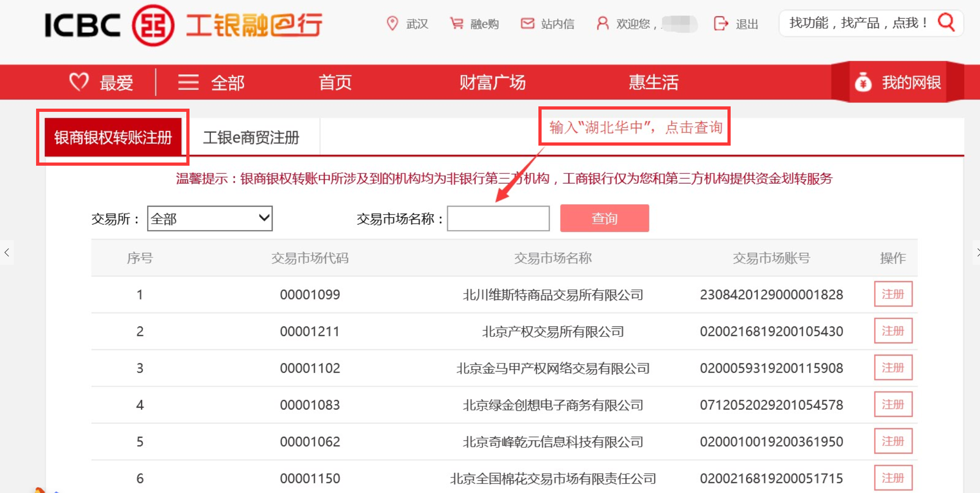This screenshot has height=493, width=980.
Task: Click the 查询 button
Action: point(605,218)
